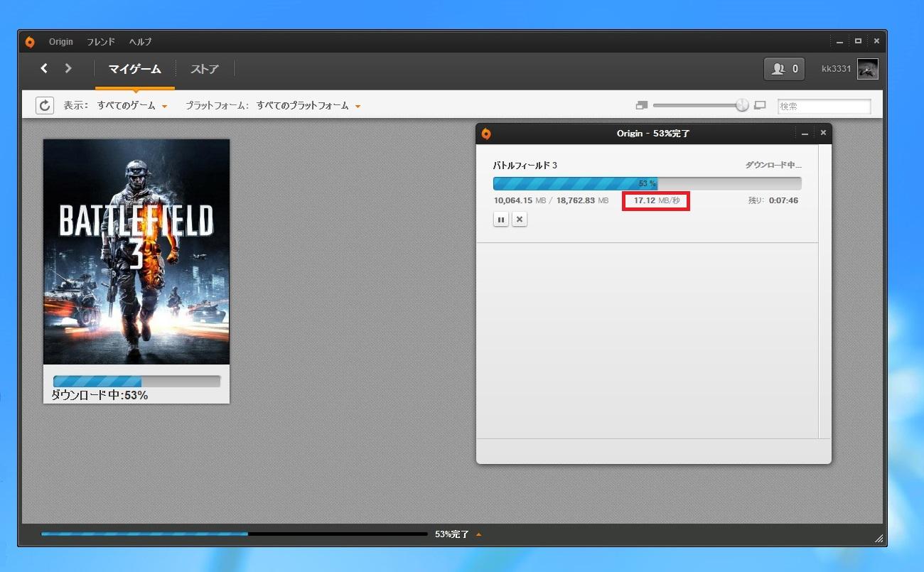
Task: Expand the すべてのプラットフォーム filter
Action: point(308,106)
